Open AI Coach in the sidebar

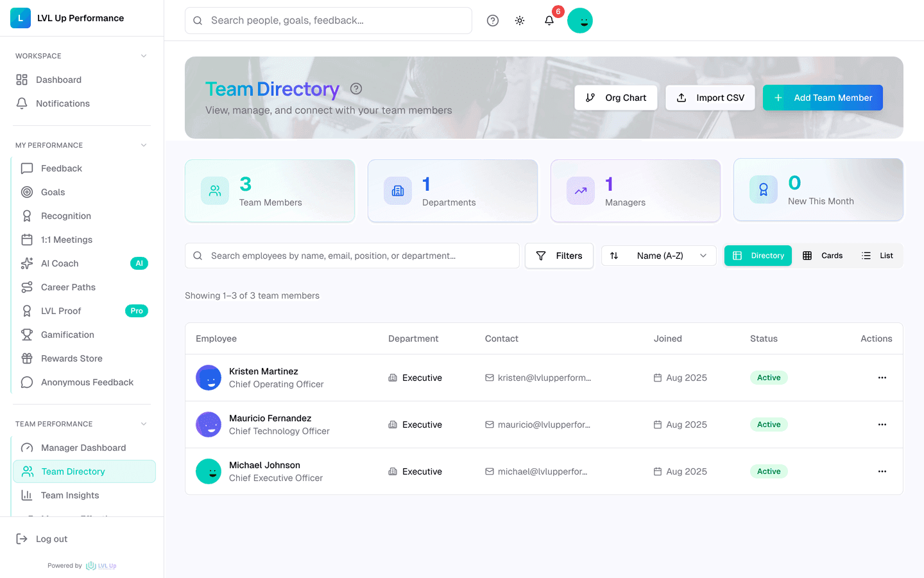pyautogui.click(x=84, y=263)
